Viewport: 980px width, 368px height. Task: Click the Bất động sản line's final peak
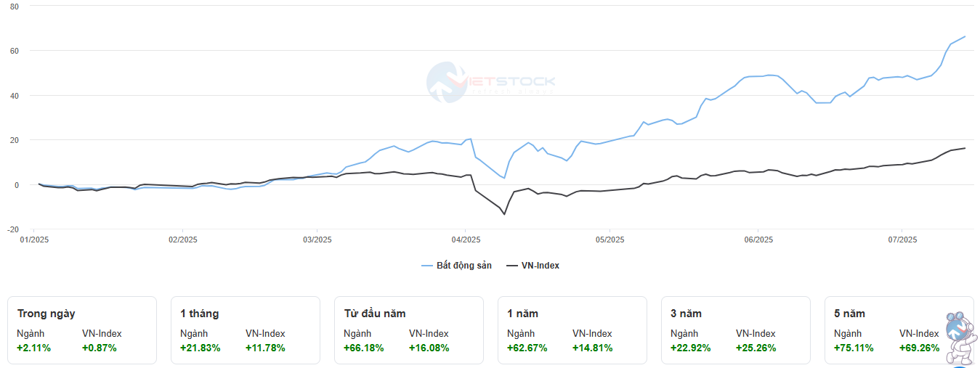coord(965,36)
